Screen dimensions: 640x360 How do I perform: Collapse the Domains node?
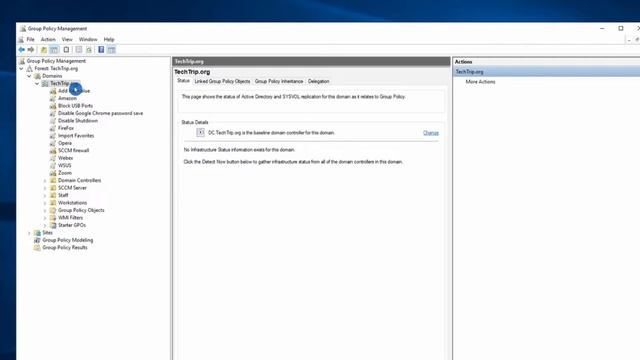click(x=29, y=76)
